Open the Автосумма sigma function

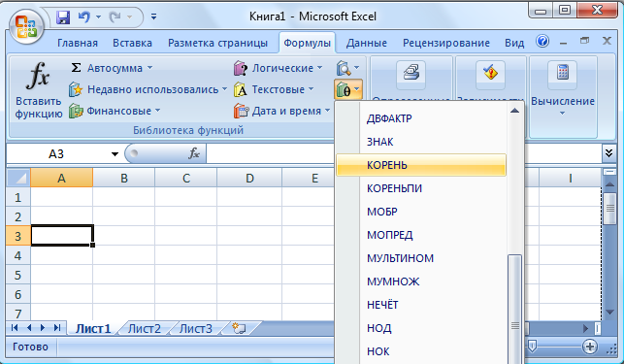pos(107,68)
